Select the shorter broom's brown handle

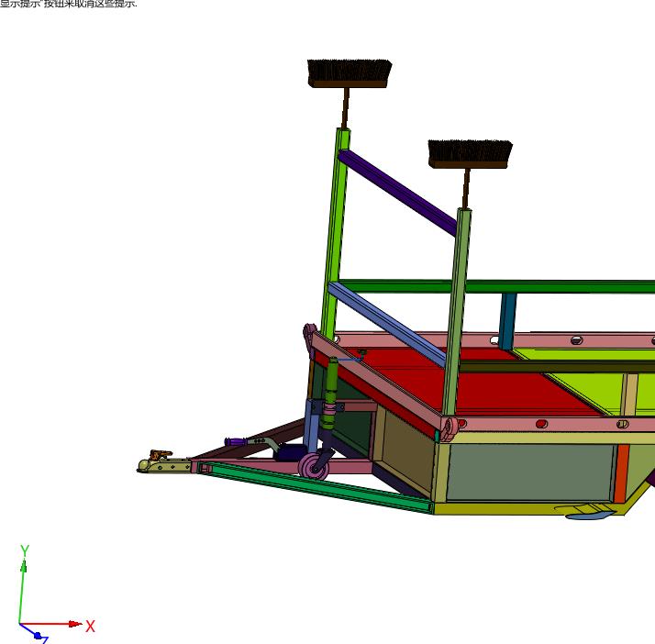point(466,188)
